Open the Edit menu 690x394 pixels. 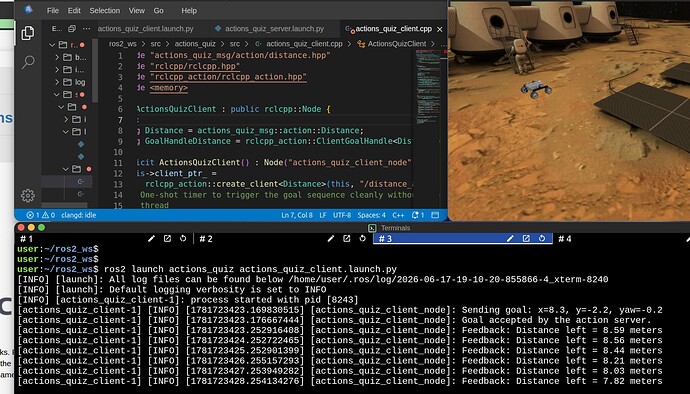(74, 11)
